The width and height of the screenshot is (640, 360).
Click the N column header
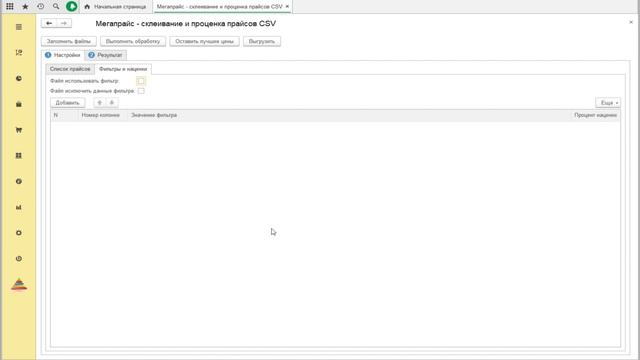click(x=64, y=115)
